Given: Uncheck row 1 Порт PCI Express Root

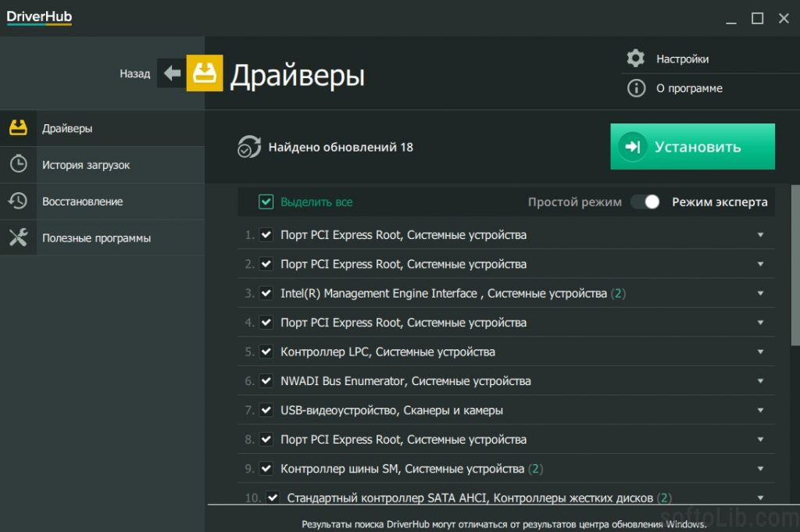Looking at the screenshot, I should [x=266, y=234].
